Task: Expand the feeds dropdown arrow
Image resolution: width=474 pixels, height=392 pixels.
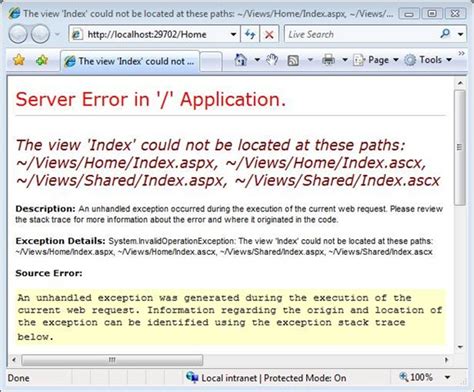Action: coord(310,60)
